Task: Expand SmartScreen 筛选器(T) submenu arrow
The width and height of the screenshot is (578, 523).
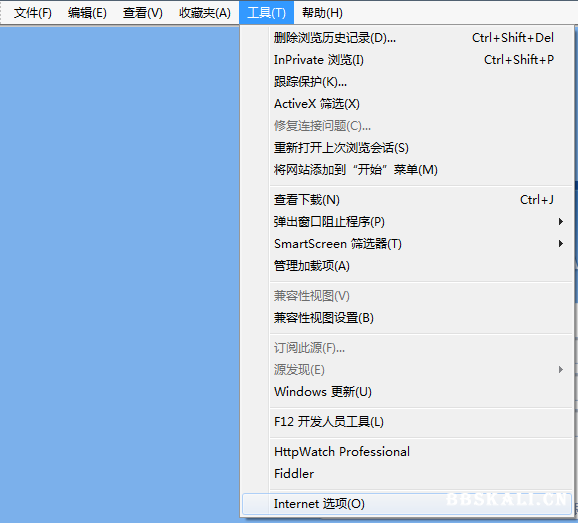Action: (x=560, y=244)
